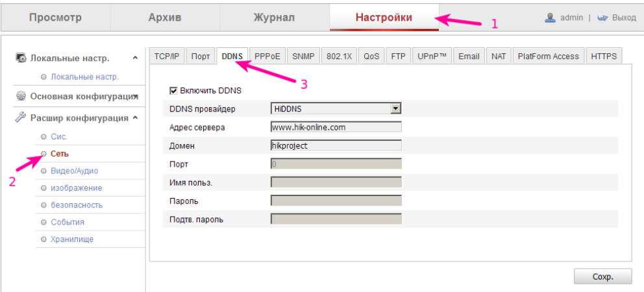This screenshot has height=292, width=644.
Task: Click the logout arrow icon next to Выход
Action: pyautogui.click(x=602, y=18)
